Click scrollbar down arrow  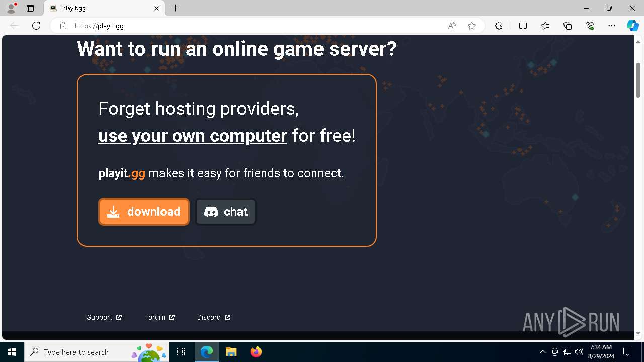[638, 333]
